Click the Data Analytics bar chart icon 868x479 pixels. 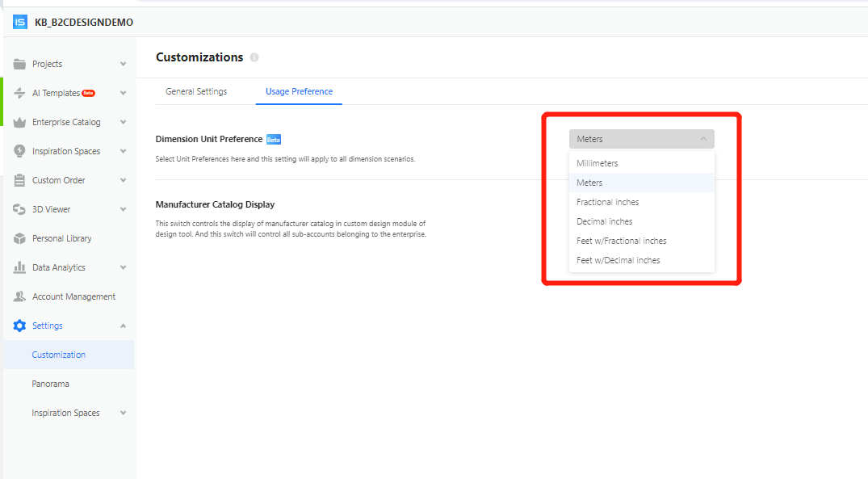tap(19, 267)
